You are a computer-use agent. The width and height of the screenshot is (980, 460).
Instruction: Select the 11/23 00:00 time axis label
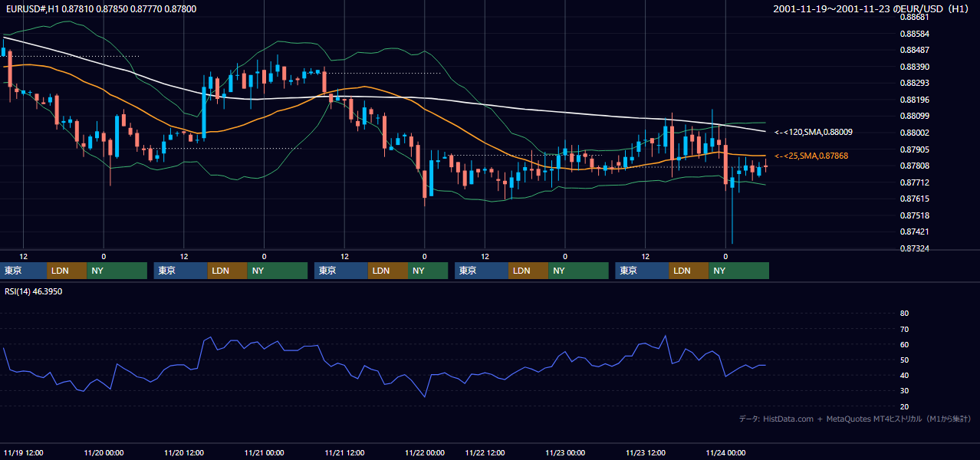coord(565,452)
